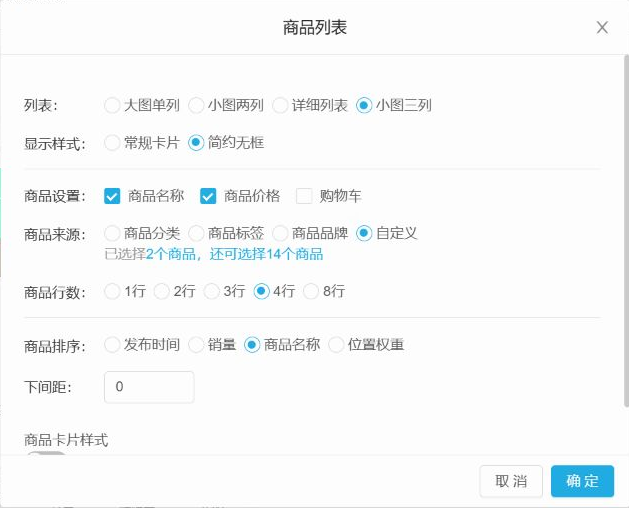
Task: Enable the 购物车 checkbox
Action: click(x=304, y=196)
